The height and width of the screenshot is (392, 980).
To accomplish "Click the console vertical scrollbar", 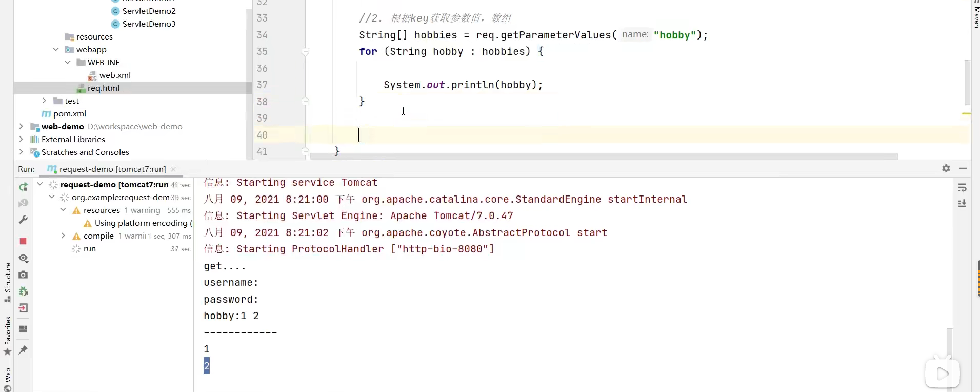I will pos(949,359).
